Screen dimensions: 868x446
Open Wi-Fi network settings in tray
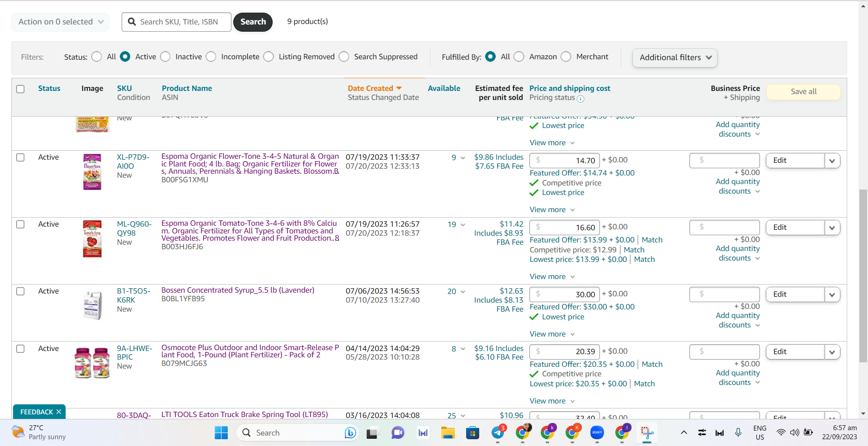tap(781, 433)
